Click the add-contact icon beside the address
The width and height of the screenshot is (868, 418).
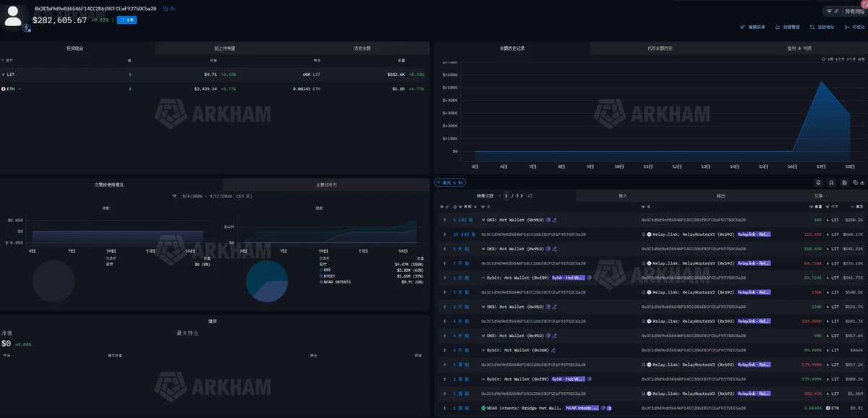[x=172, y=8]
